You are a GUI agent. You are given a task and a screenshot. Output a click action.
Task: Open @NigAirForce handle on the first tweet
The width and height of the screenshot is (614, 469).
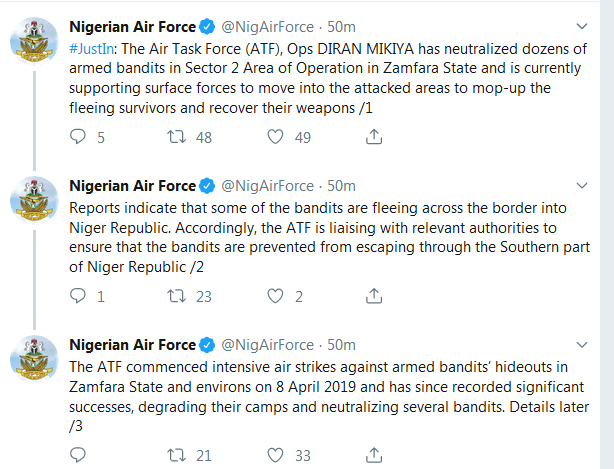pos(267,27)
